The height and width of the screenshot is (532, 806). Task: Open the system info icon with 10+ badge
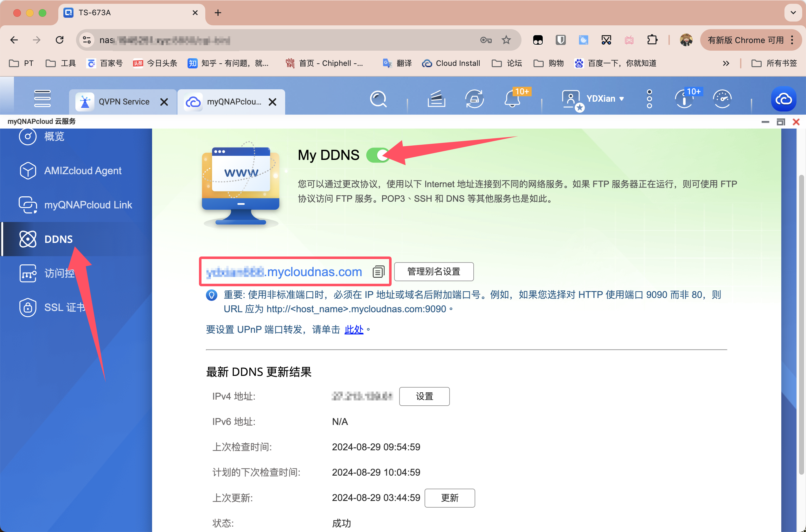tap(685, 99)
